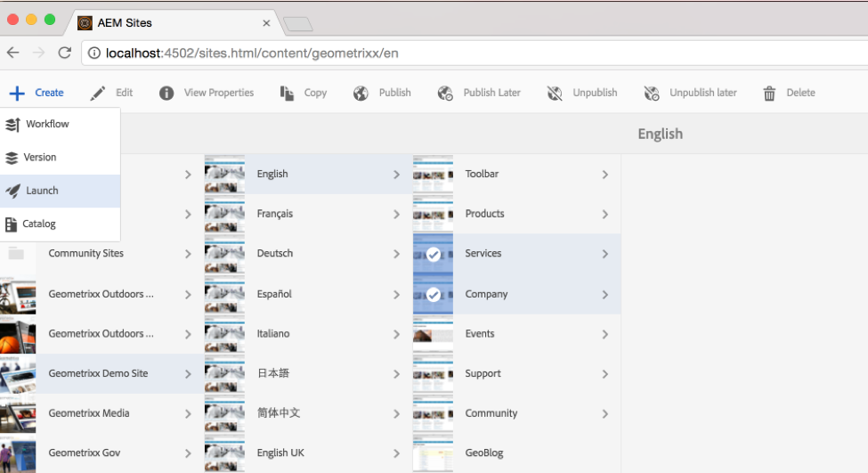Screen dimensions: 868x473
Task: Select the Events page thumbnail
Action: pyautogui.click(x=434, y=334)
